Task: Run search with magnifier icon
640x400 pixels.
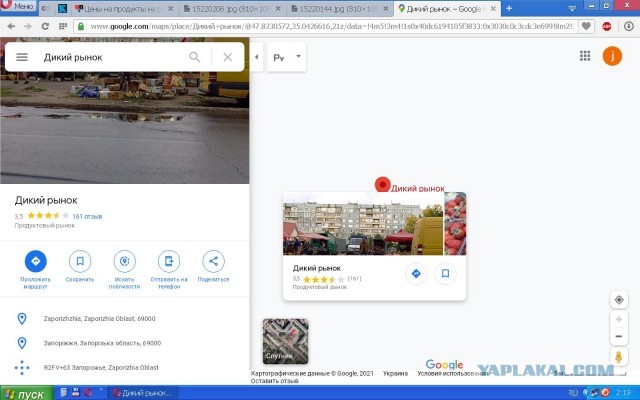Action: tap(195, 57)
